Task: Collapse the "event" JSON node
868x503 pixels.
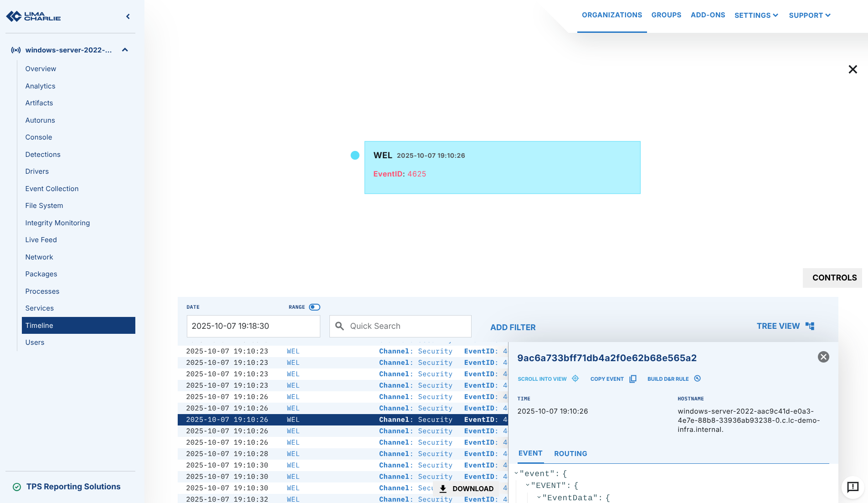Action: (516, 473)
